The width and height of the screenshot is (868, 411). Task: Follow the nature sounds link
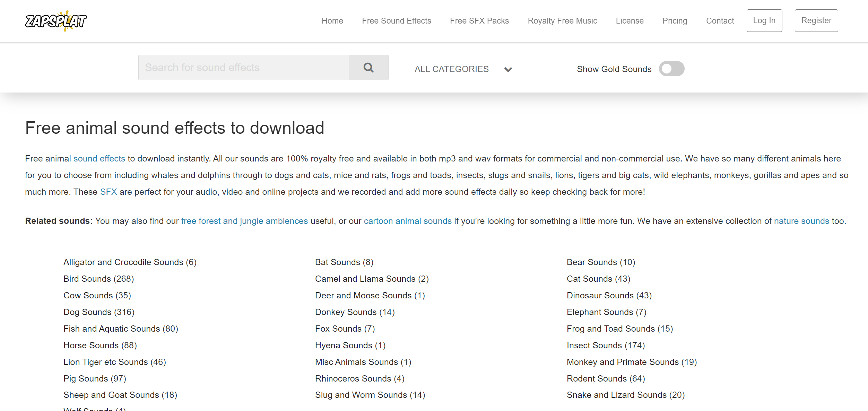coord(801,221)
